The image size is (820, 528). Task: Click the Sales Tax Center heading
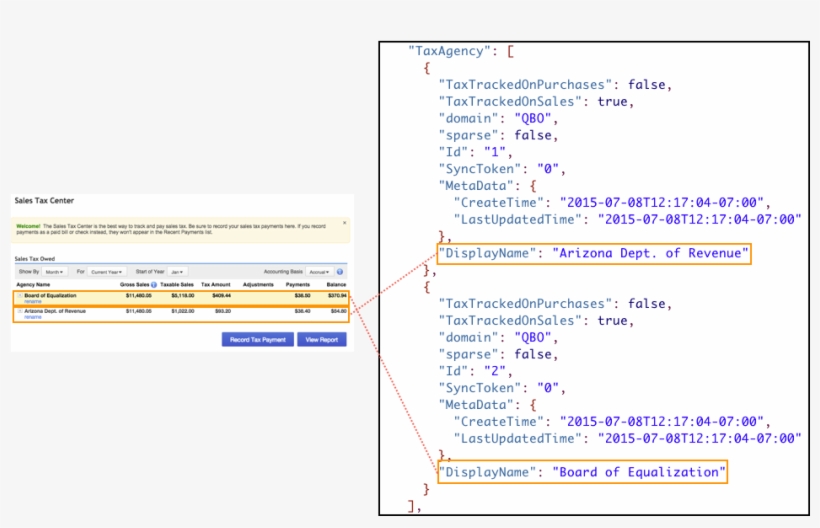coord(44,201)
